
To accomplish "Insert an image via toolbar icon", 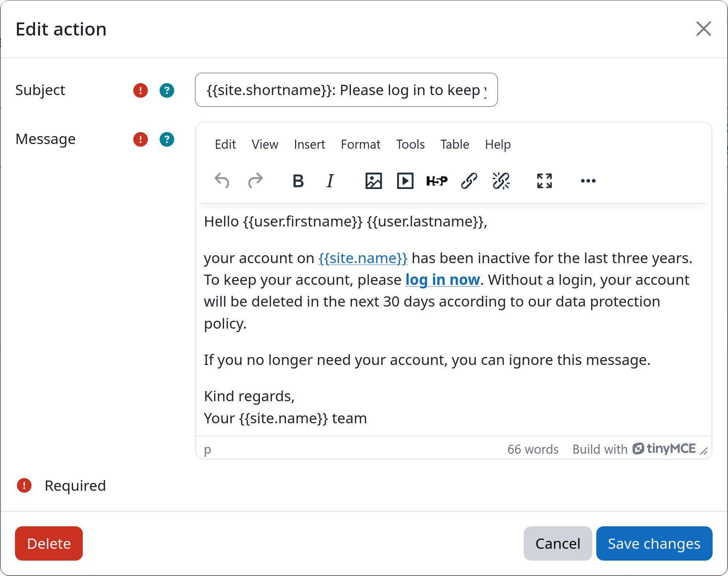I will 373,181.
